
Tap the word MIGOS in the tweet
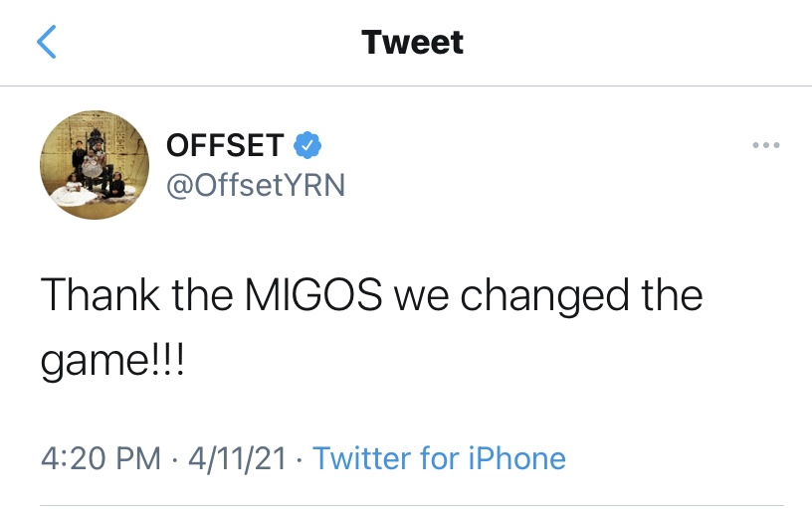point(313,295)
